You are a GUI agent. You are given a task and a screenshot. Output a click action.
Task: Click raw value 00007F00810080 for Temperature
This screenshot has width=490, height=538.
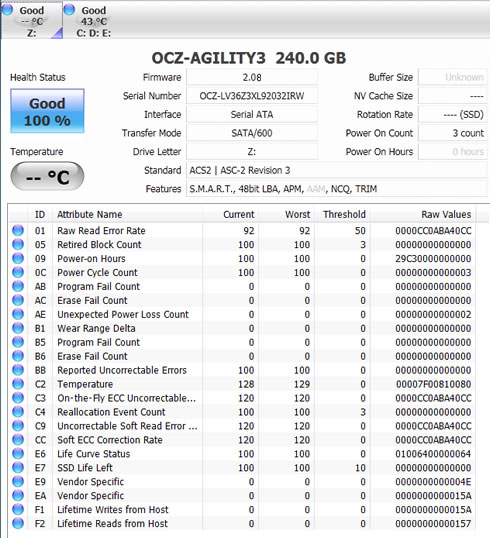(x=433, y=384)
